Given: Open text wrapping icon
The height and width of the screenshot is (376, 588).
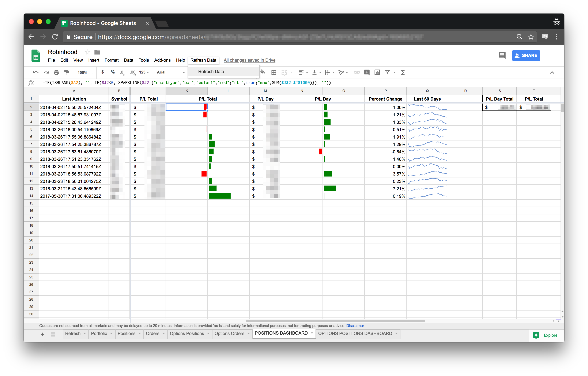Looking at the screenshot, I should point(327,72).
